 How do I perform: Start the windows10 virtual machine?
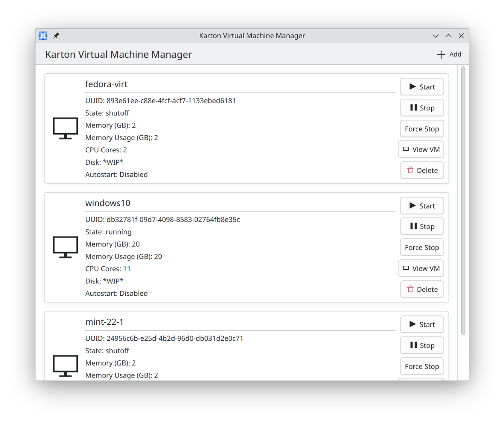(x=422, y=206)
